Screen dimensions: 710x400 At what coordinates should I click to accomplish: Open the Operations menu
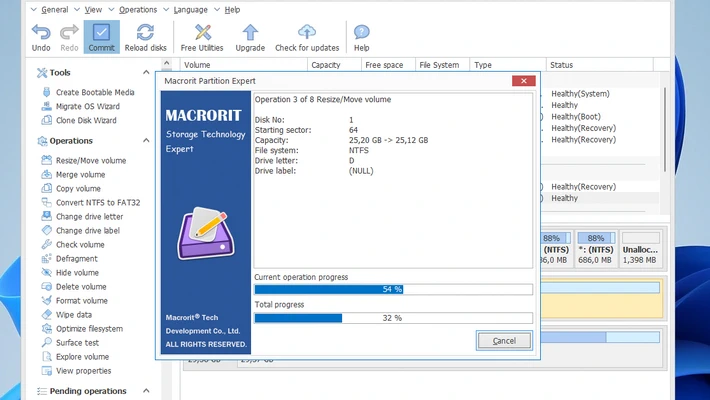138,10
